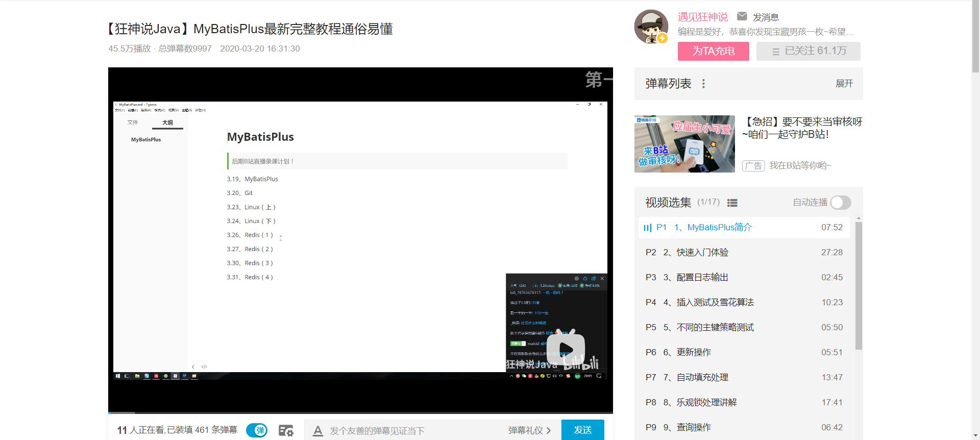Select P8 8、乐观锁处理讲解 episode

tap(744, 402)
